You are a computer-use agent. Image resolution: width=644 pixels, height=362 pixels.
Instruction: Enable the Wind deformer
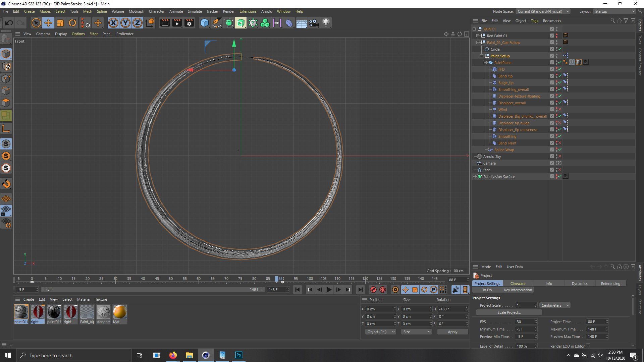560,110
